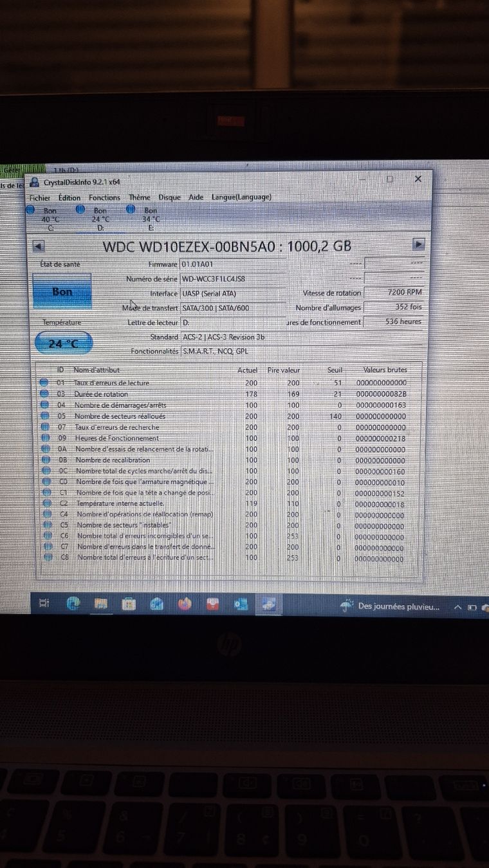The height and width of the screenshot is (868, 489).
Task: Switch to disk C: tab showing 40 °C
Action: (50, 218)
